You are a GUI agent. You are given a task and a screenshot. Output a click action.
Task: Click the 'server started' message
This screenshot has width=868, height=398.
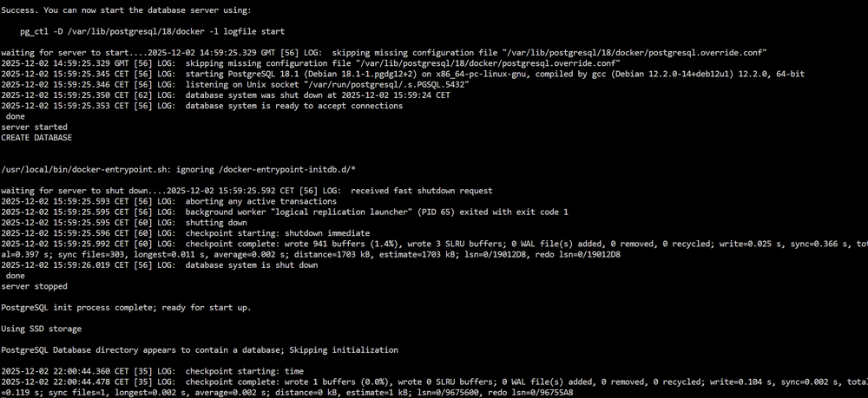(35, 127)
